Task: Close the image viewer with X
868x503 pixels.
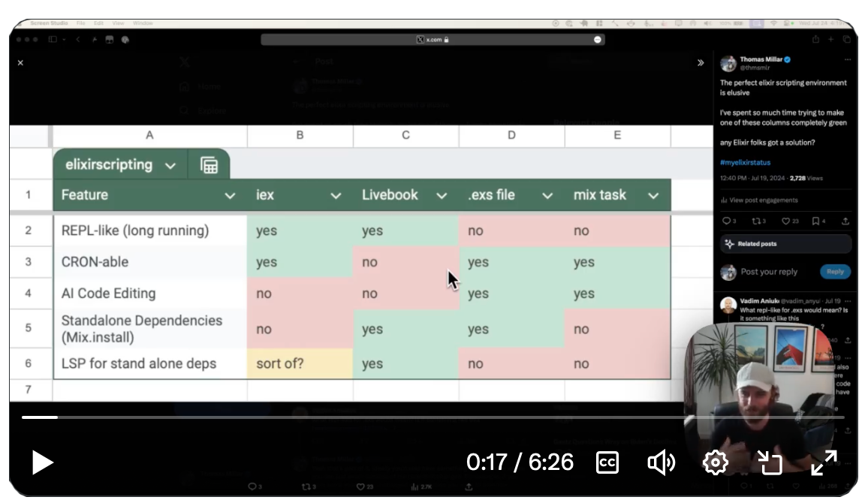Action: [20, 62]
